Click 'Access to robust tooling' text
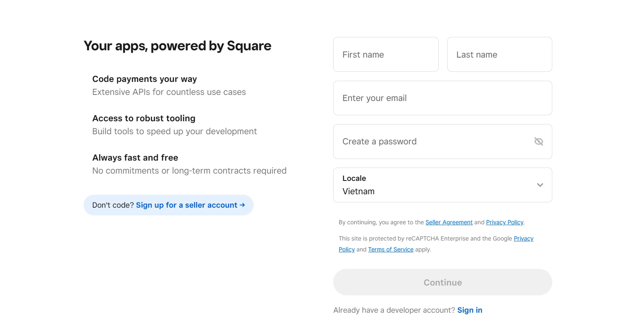 pyautogui.click(x=144, y=118)
